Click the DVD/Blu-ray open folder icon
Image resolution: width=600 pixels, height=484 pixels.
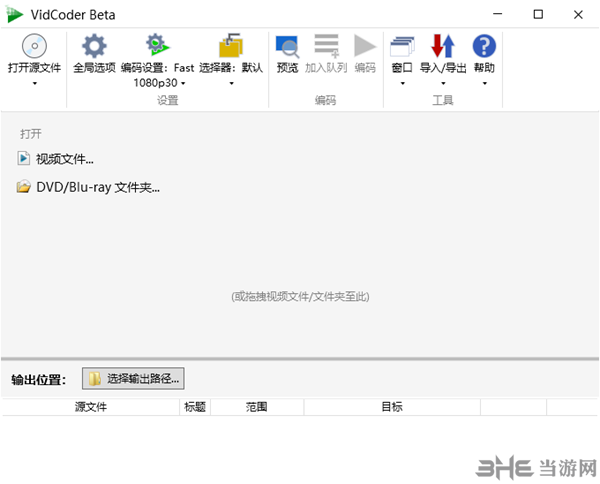point(23,186)
